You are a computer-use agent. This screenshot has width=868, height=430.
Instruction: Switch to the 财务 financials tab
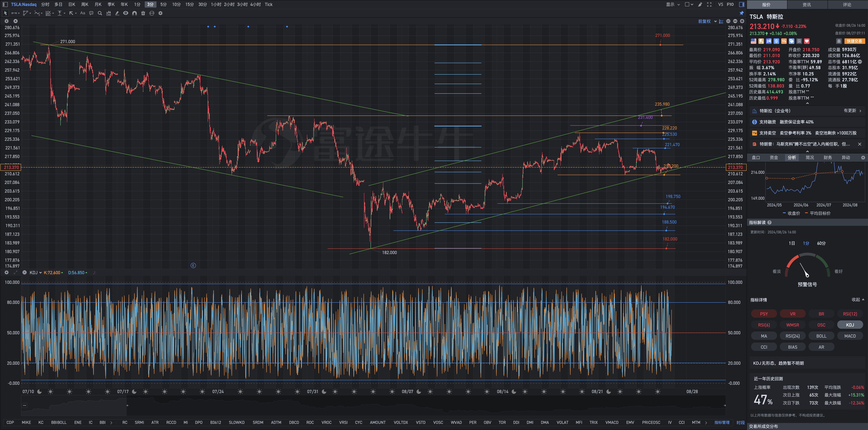click(x=828, y=158)
